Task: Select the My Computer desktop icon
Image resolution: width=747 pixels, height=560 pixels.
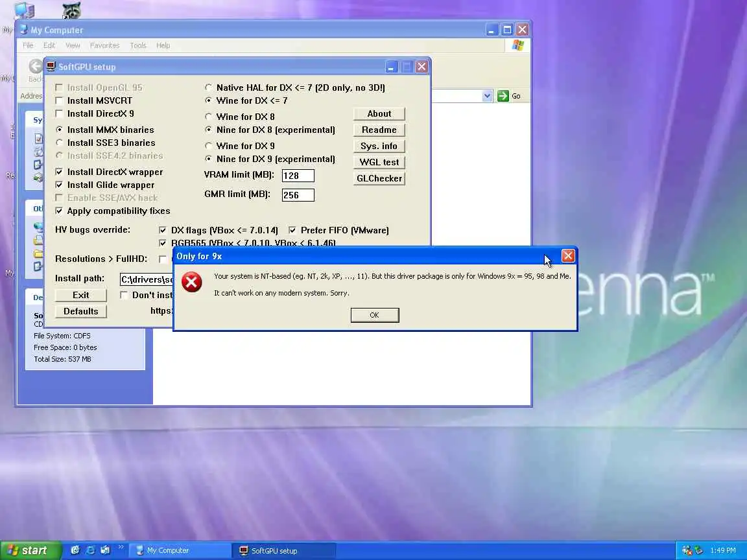Action: 24,10
